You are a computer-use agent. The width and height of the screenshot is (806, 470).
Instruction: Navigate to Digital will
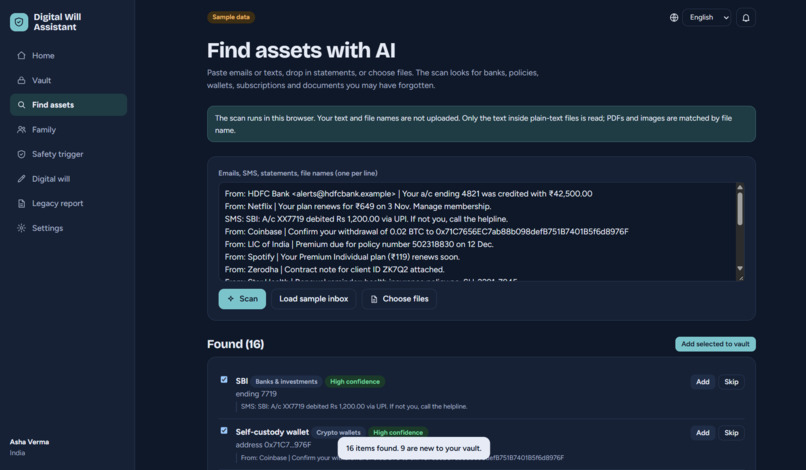(68, 179)
